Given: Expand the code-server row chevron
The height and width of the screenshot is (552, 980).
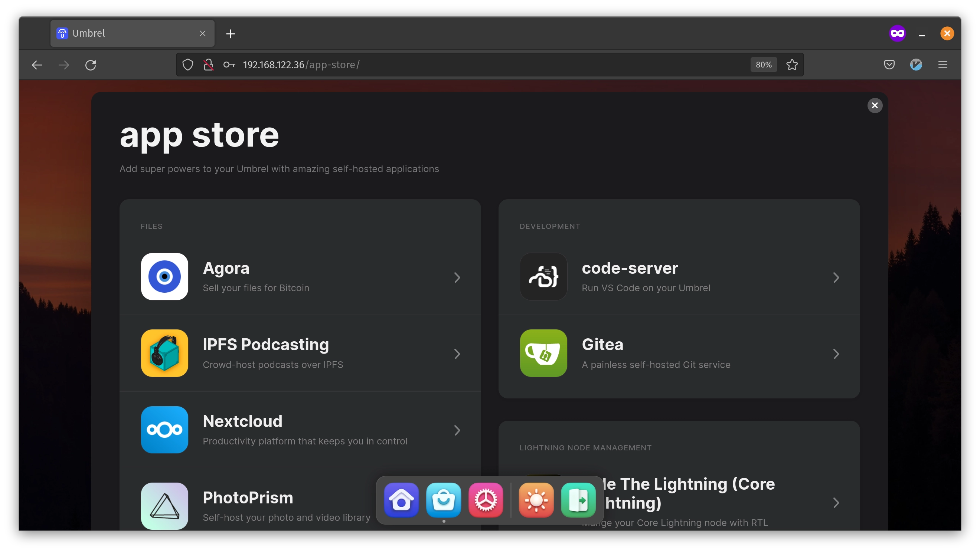Looking at the screenshot, I should pyautogui.click(x=836, y=278).
